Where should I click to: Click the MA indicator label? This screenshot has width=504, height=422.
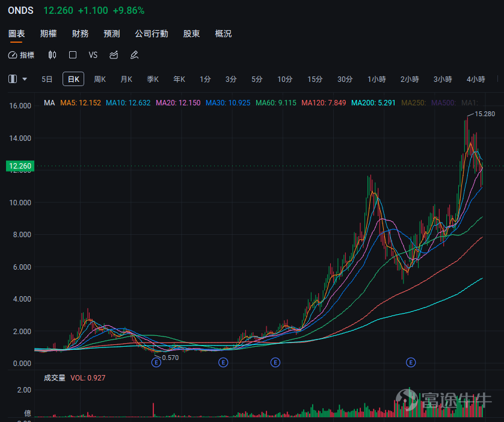[49, 103]
